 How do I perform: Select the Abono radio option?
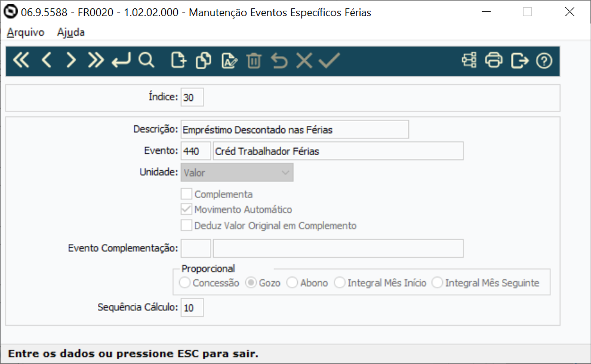tap(293, 282)
